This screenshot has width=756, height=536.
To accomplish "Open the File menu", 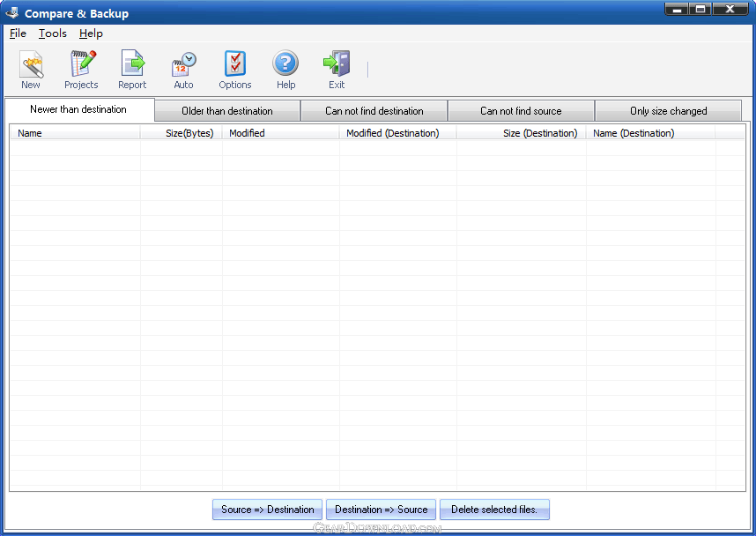I will (x=18, y=33).
